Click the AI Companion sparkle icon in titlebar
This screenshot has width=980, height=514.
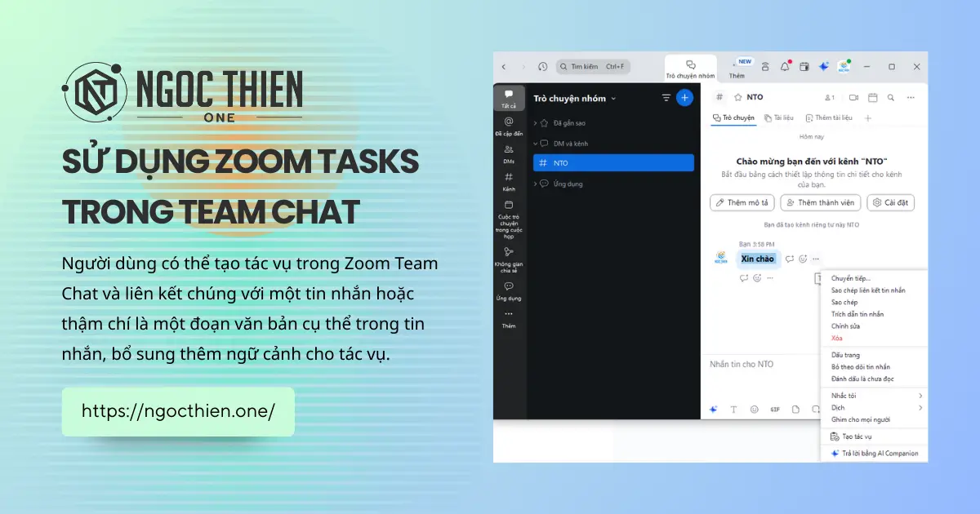tap(823, 67)
